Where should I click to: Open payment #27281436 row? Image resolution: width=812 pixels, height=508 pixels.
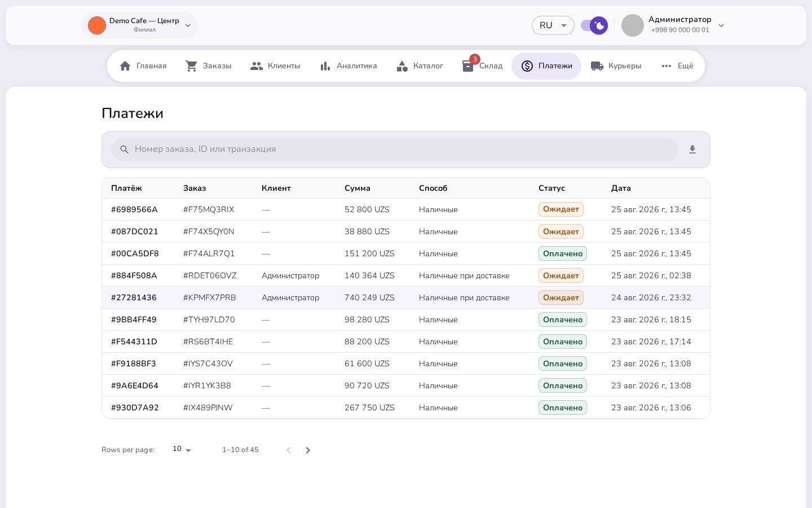(406, 297)
